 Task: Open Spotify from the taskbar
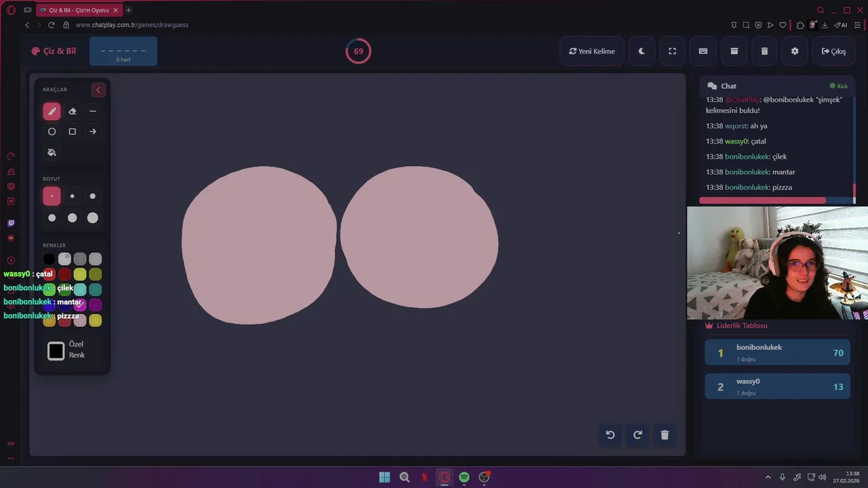tap(464, 477)
